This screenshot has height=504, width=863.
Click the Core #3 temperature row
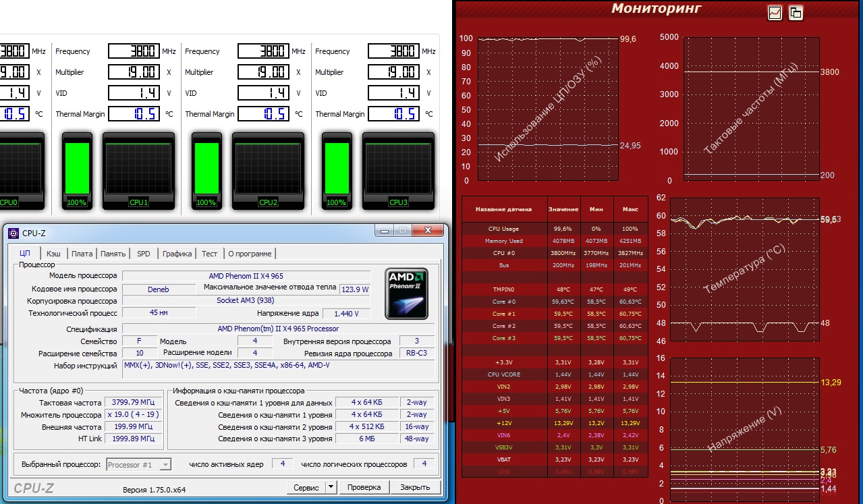click(555, 338)
